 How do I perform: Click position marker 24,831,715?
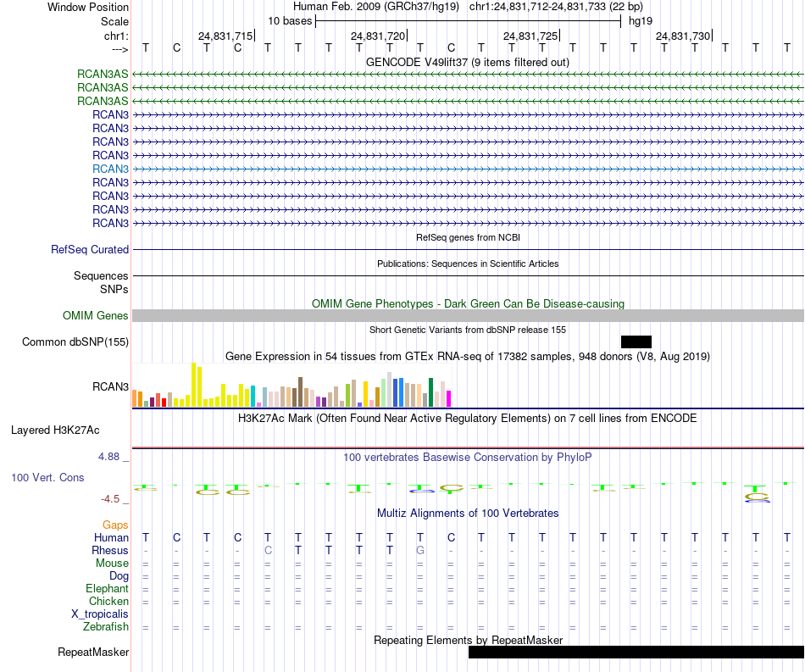tap(225, 36)
